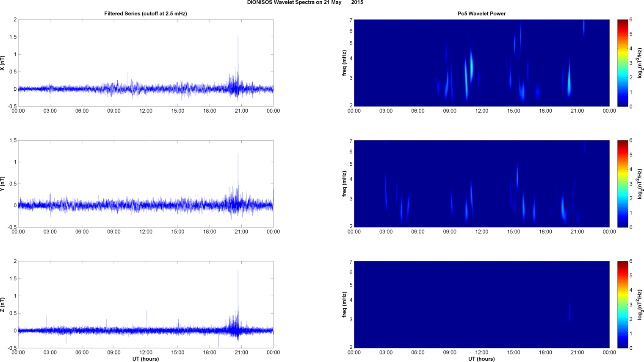
Task: Click "UT (hours)" label under the Z filtered series
Action: [146, 359]
